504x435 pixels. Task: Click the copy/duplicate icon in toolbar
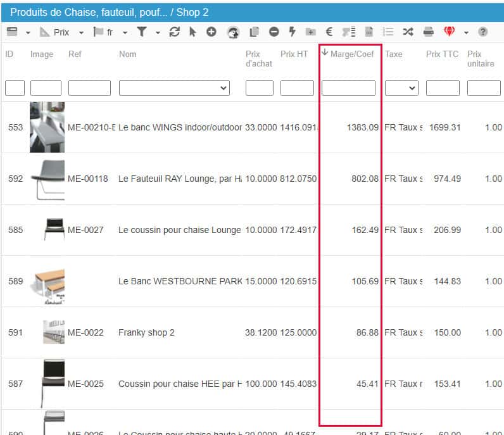point(255,32)
